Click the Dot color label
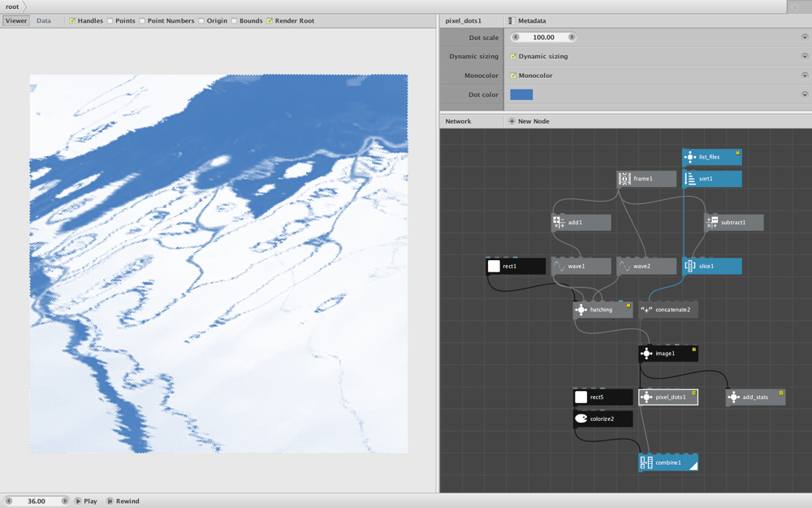 (483, 95)
